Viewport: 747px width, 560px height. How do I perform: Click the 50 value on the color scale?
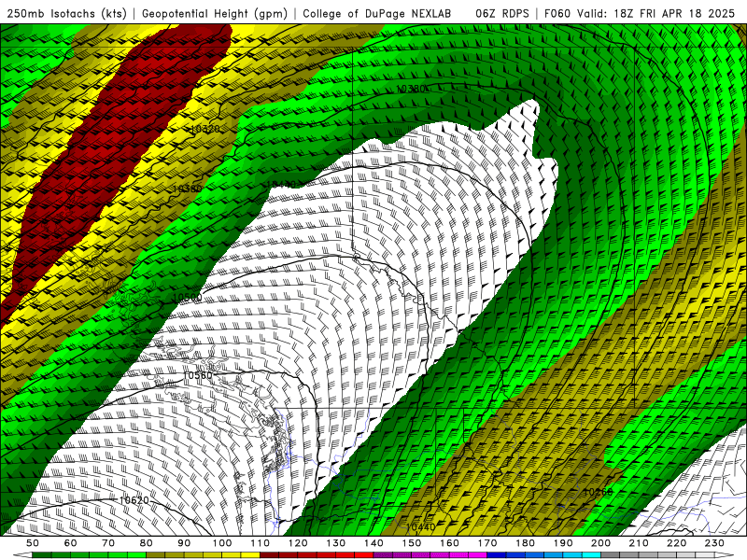click(x=33, y=543)
